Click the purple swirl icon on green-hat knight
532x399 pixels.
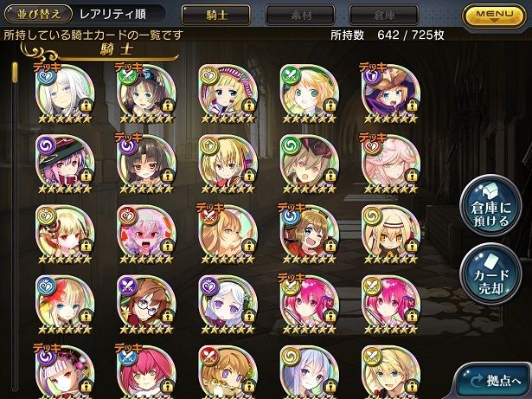click(x=46, y=146)
